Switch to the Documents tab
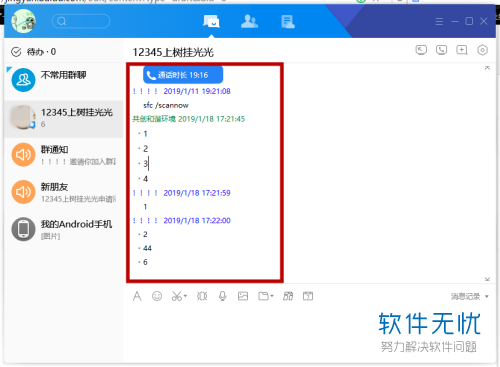Viewport: 500px width, 367px height. [288, 22]
